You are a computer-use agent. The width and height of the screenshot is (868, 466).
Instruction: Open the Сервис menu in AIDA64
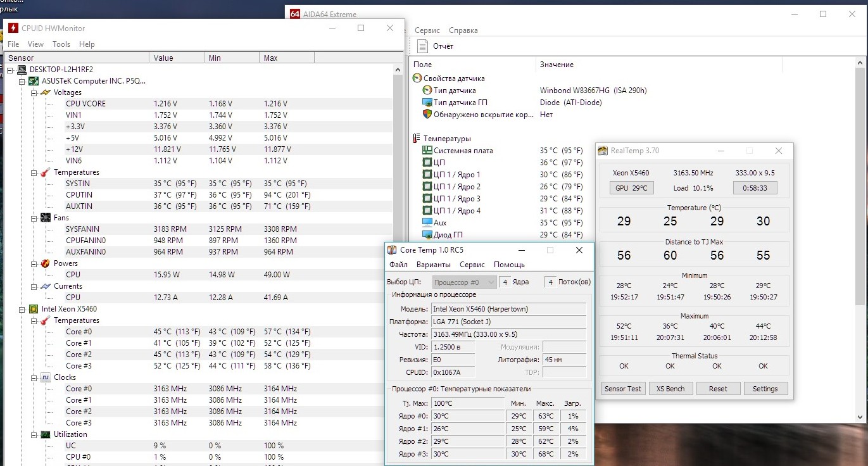tap(427, 30)
